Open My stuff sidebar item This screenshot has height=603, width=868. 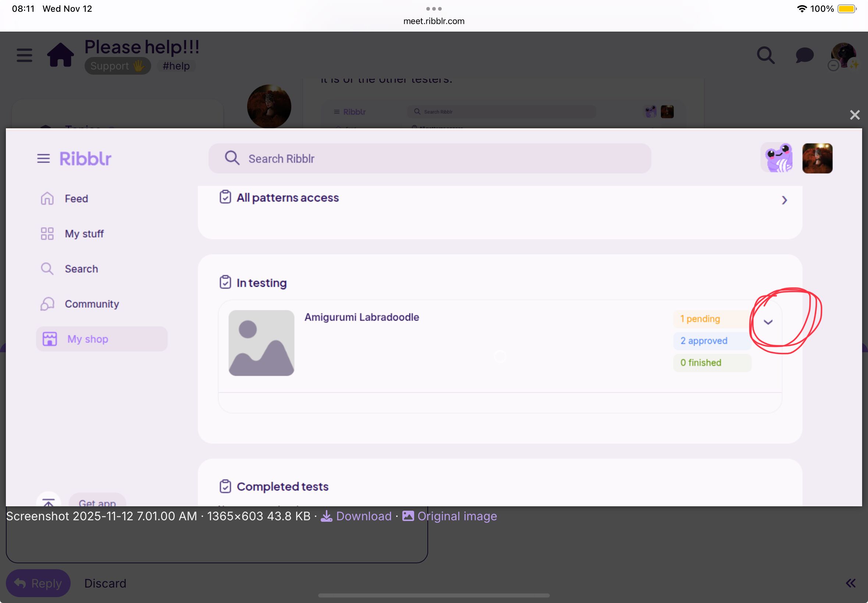(84, 234)
